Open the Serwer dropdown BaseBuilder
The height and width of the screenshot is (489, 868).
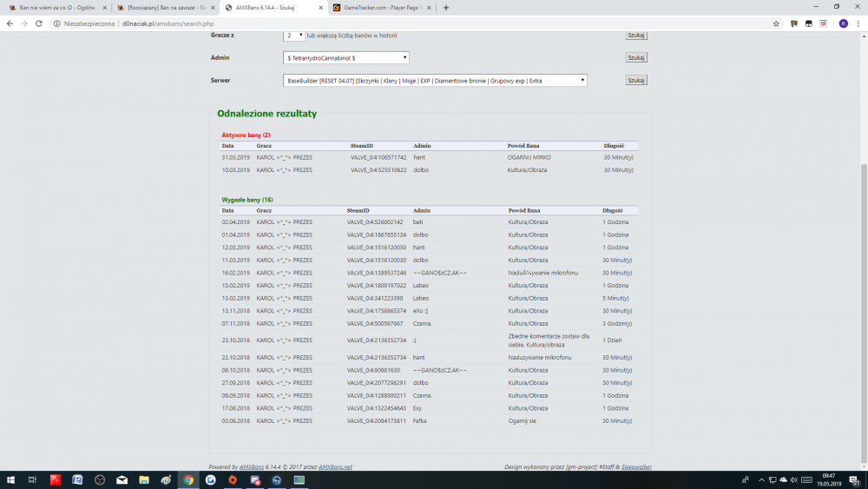pyautogui.click(x=435, y=80)
